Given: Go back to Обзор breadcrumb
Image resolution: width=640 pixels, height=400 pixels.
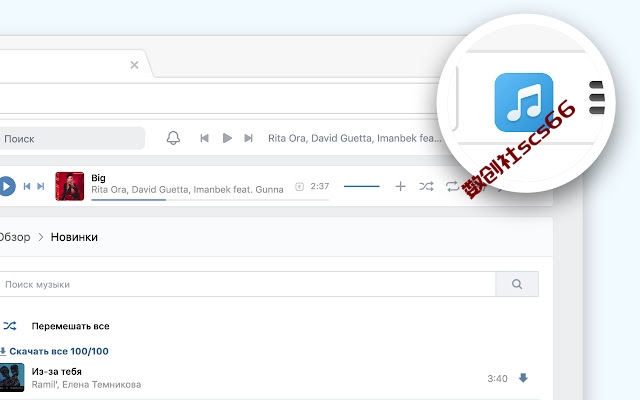Looking at the screenshot, I should [15, 237].
